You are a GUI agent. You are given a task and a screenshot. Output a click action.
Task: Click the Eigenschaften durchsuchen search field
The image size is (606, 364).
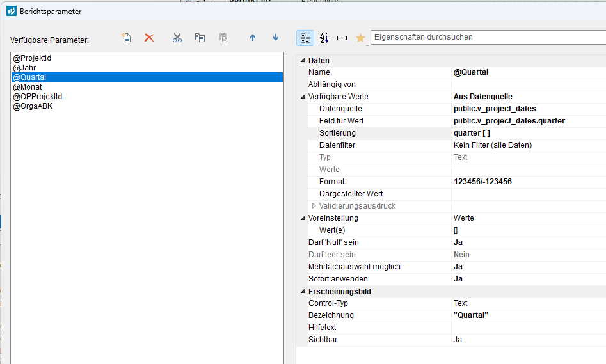pos(486,37)
